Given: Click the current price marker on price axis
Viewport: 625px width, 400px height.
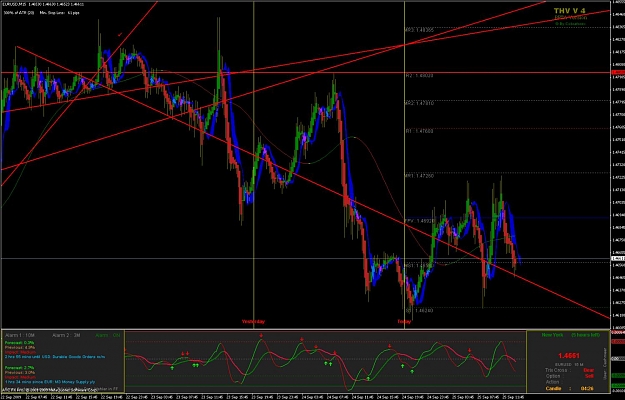Looking at the screenshot, I should click(x=617, y=259).
